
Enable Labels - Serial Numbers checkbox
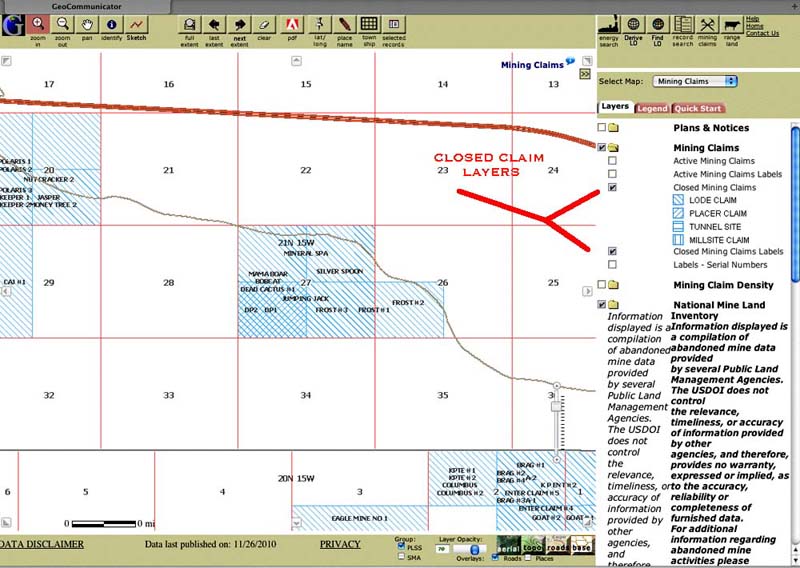pos(612,264)
